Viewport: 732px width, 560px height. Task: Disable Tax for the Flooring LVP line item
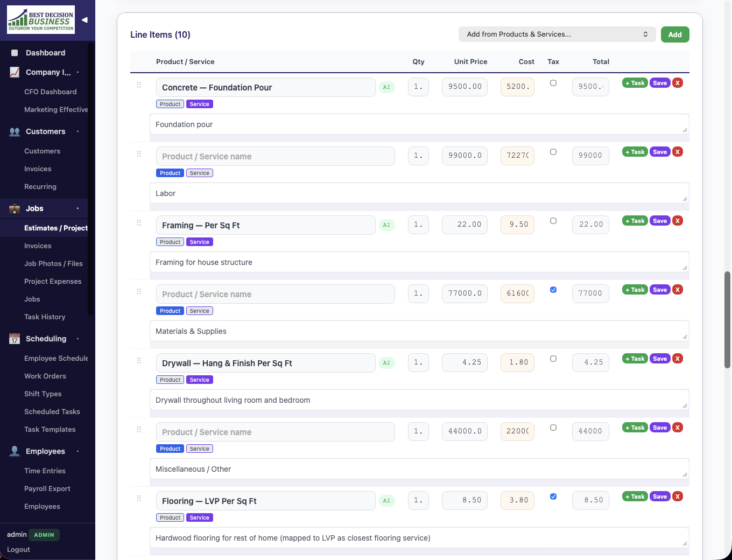click(x=553, y=496)
